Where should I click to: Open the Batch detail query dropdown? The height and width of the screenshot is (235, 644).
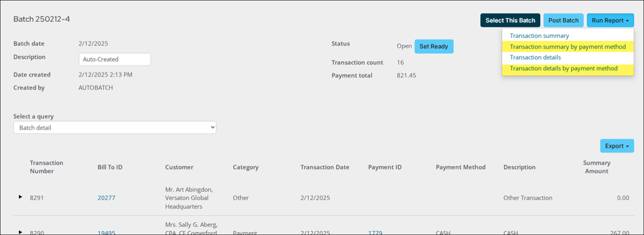(x=115, y=127)
